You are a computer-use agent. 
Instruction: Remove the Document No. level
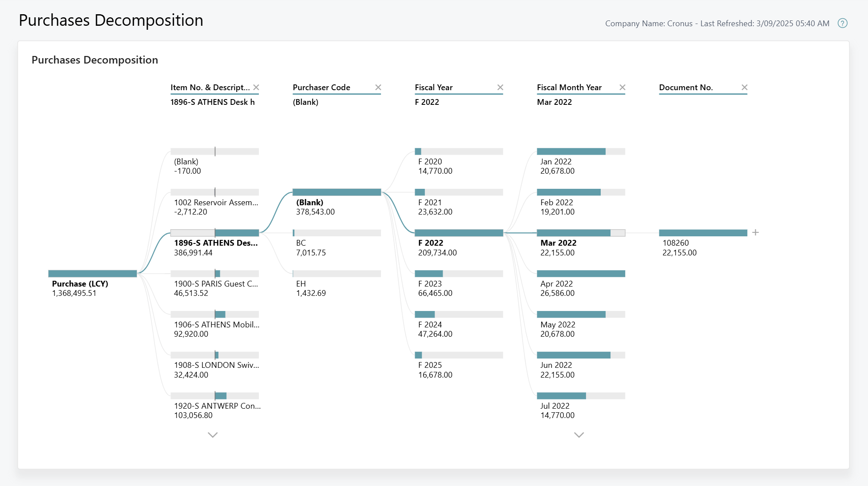click(745, 87)
